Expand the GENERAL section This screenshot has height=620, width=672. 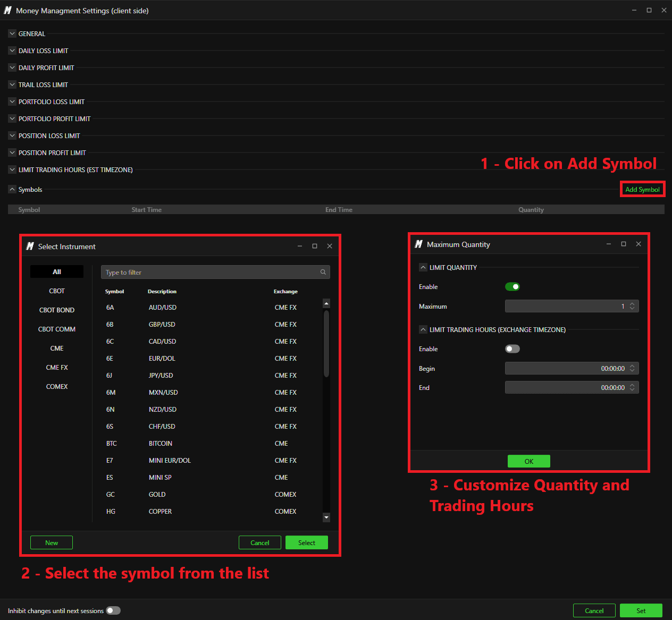point(12,33)
